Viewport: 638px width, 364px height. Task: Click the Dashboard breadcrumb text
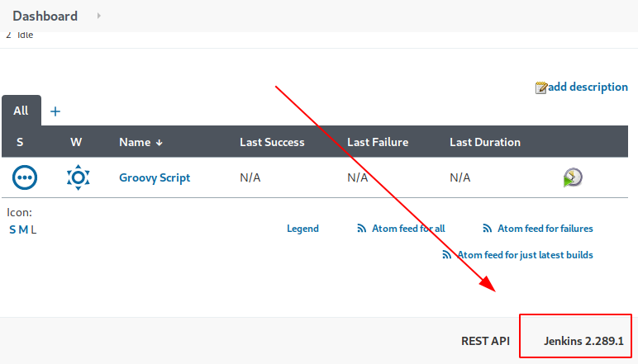[x=45, y=16]
